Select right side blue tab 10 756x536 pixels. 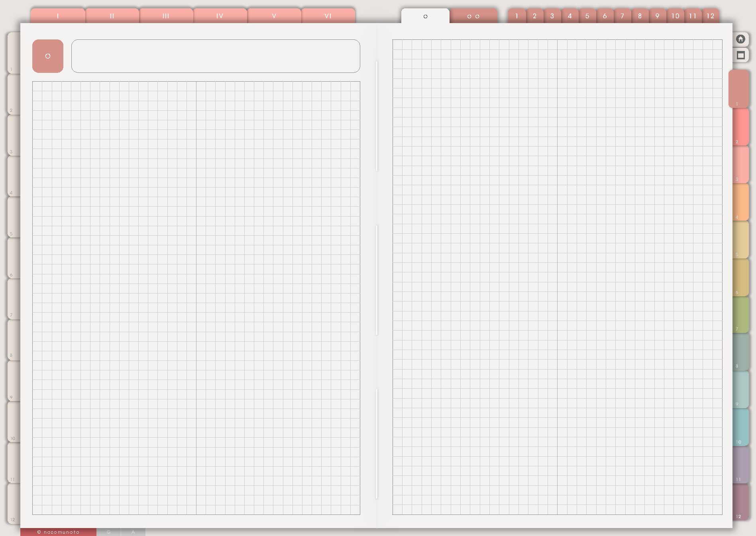pos(741,427)
